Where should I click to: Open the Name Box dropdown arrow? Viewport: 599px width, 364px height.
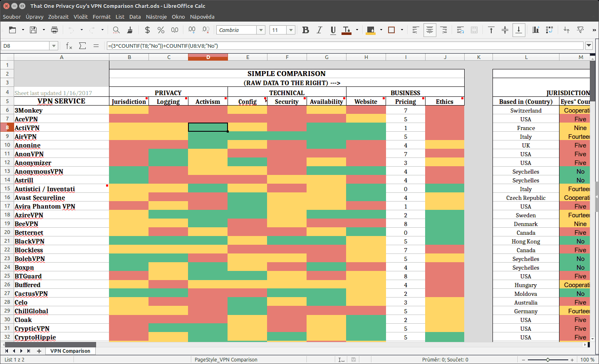pos(54,46)
